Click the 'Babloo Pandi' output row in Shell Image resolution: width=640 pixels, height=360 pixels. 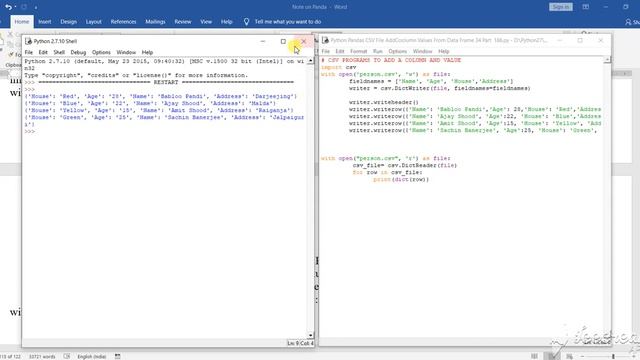(161, 96)
